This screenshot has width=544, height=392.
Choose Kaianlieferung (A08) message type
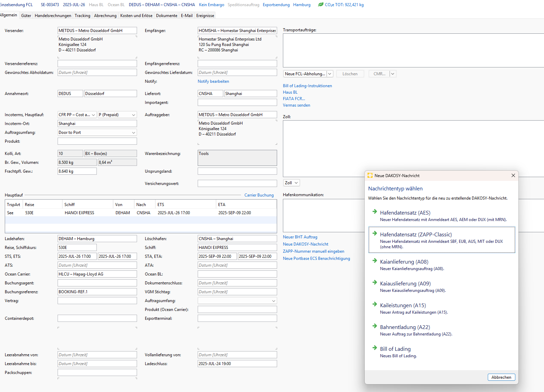click(442, 265)
